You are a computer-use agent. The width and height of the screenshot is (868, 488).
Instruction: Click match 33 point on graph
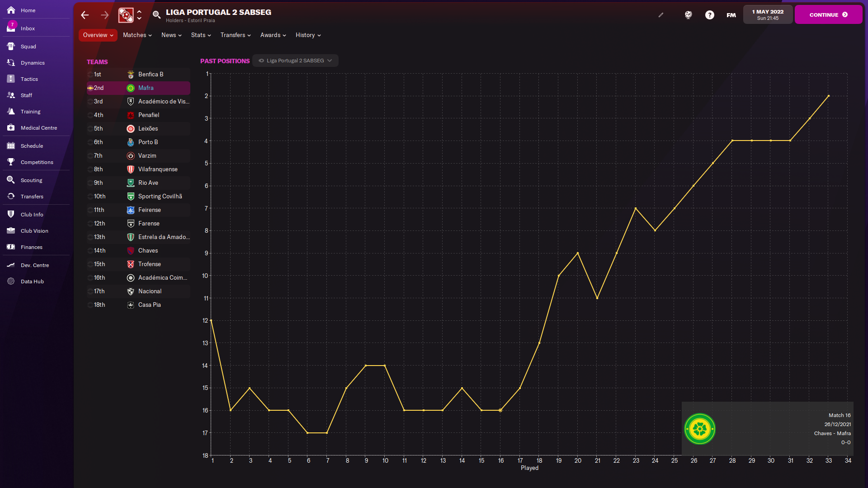[x=829, y=96]
